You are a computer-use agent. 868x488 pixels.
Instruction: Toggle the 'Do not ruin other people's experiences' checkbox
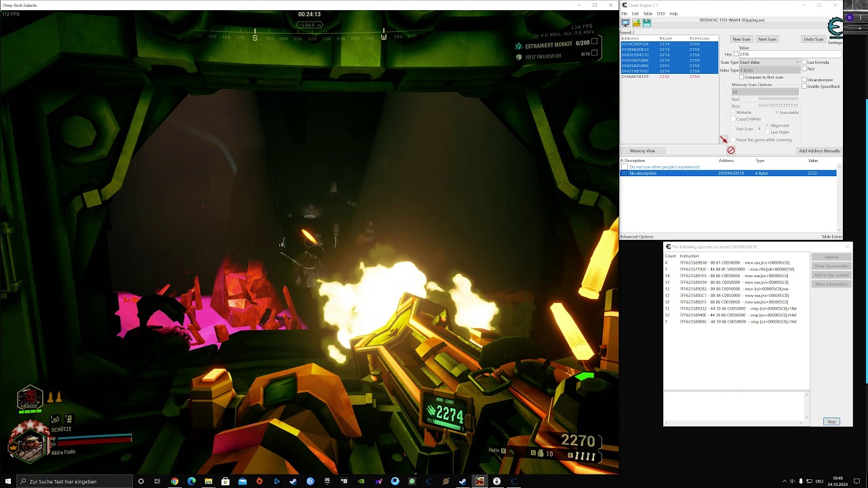coord(625,167)
